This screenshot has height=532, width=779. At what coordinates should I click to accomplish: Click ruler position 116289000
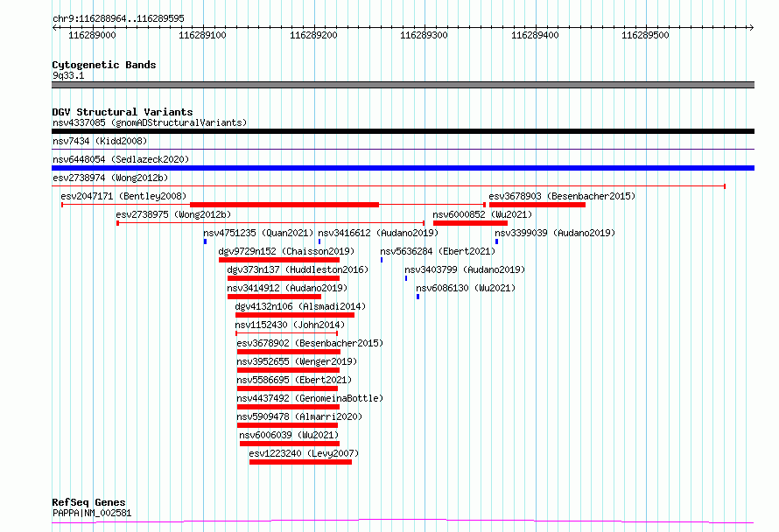[x=92, y=35]
